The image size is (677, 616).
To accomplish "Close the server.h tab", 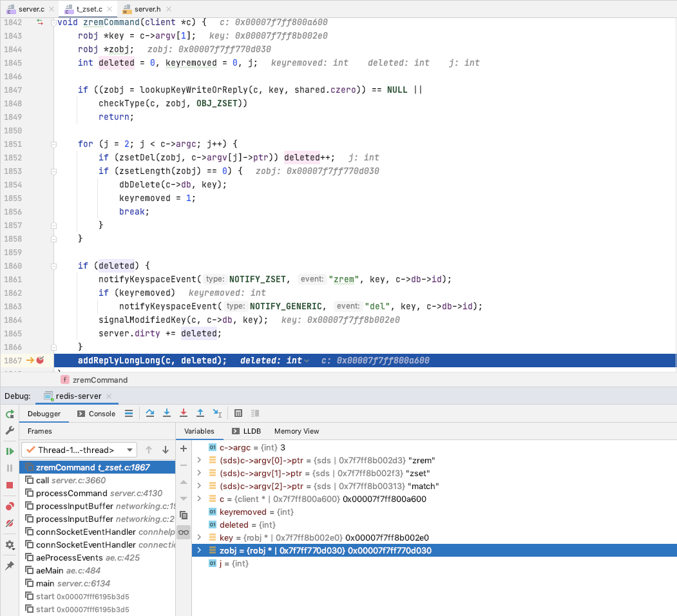I will (x=169, y=9).
